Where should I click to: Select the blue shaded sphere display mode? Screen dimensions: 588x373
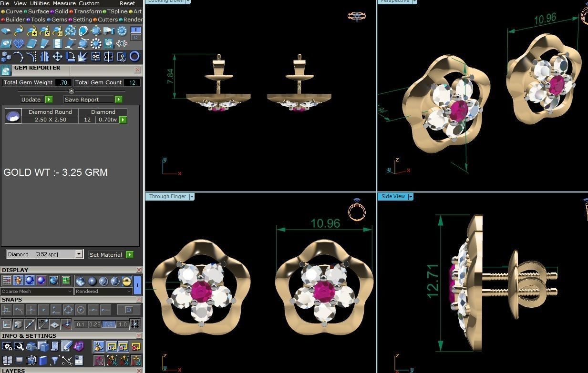(x=30, y=281)
